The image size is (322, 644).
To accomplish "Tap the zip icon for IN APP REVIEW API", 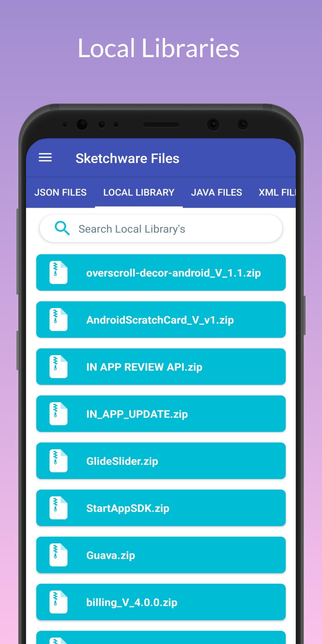I will [58, 367].
